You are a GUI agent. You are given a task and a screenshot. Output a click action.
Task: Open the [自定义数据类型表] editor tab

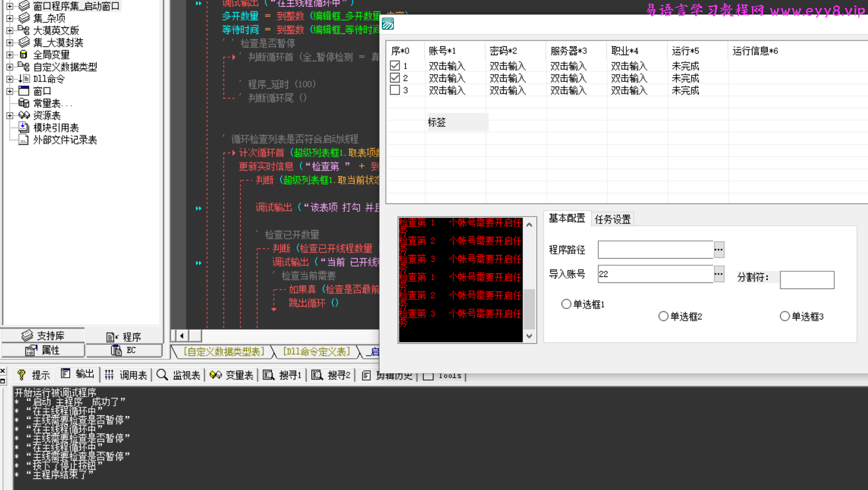[x=223, y=352]
